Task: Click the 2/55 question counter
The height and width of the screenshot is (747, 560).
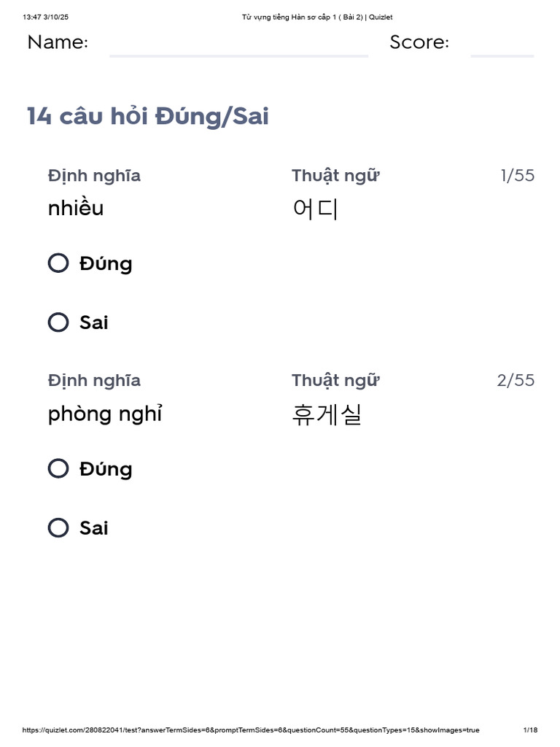Action: pyautogui.click(x=516, y=381)
